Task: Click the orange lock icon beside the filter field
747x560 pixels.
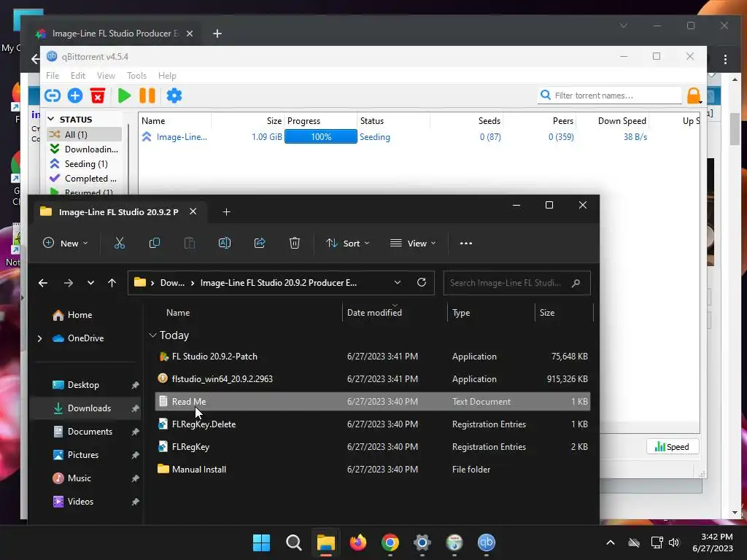Action: 694,96
